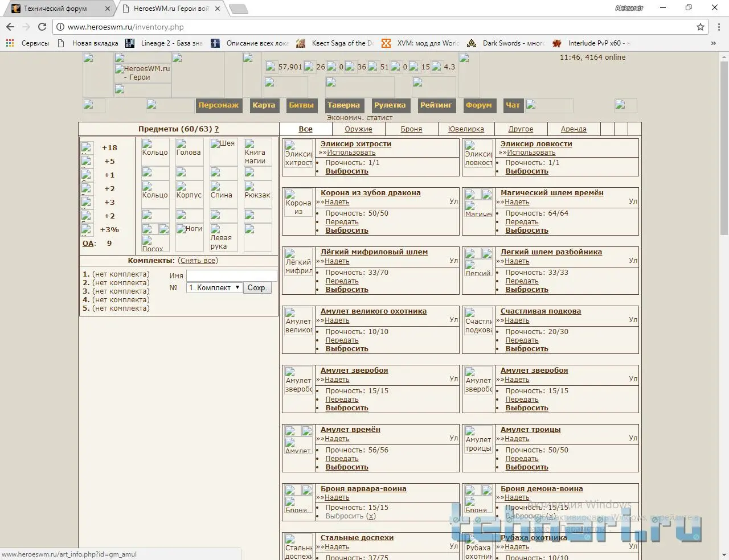Click the Корона из зубов дракона item image
This screenshot has width=729, height=560.
coord(298,203)
